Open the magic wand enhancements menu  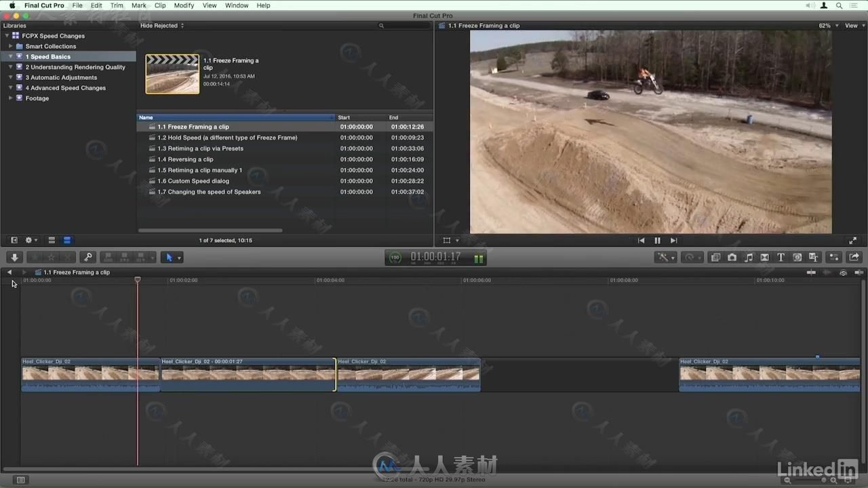(665, 258)
